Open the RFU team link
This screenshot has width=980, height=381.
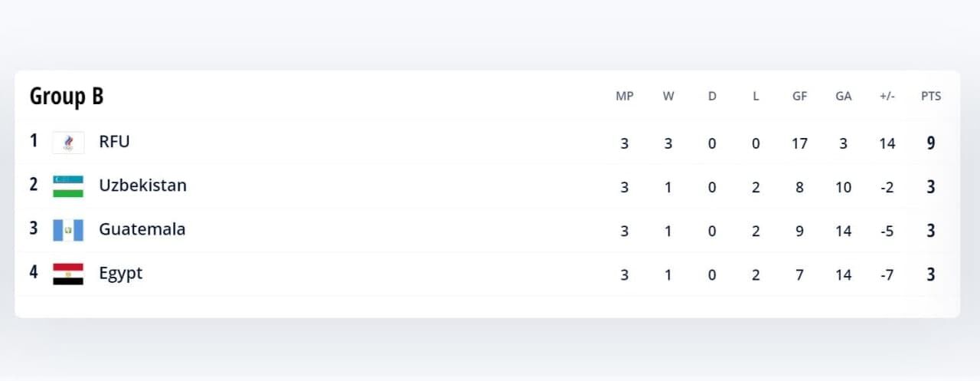pyautogui.click(x=114, y=142)
